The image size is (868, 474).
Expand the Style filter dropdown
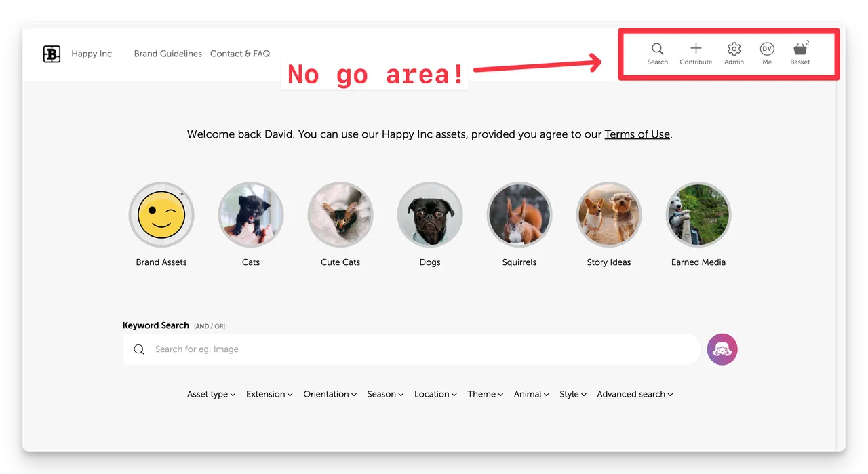point(573,394)
